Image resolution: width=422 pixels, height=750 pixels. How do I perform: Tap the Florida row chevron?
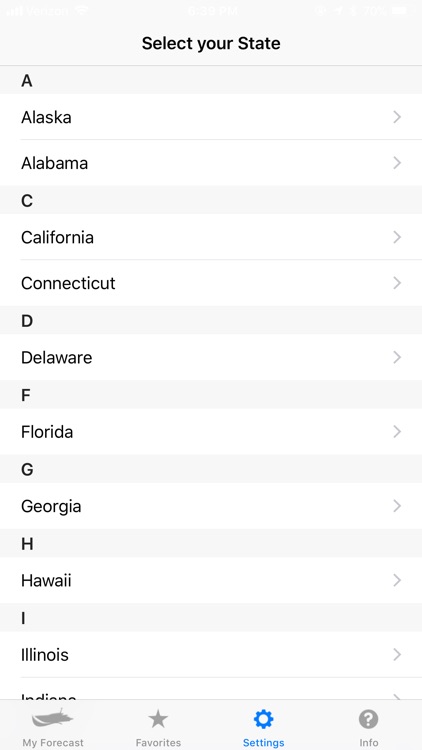[397, 432]
